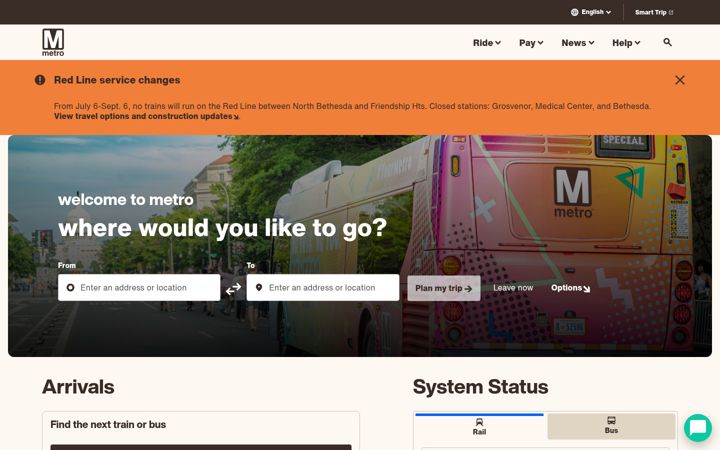Click the Bus icon in System Status
Screen dimensions: 720x450
[x=611, y=420]
